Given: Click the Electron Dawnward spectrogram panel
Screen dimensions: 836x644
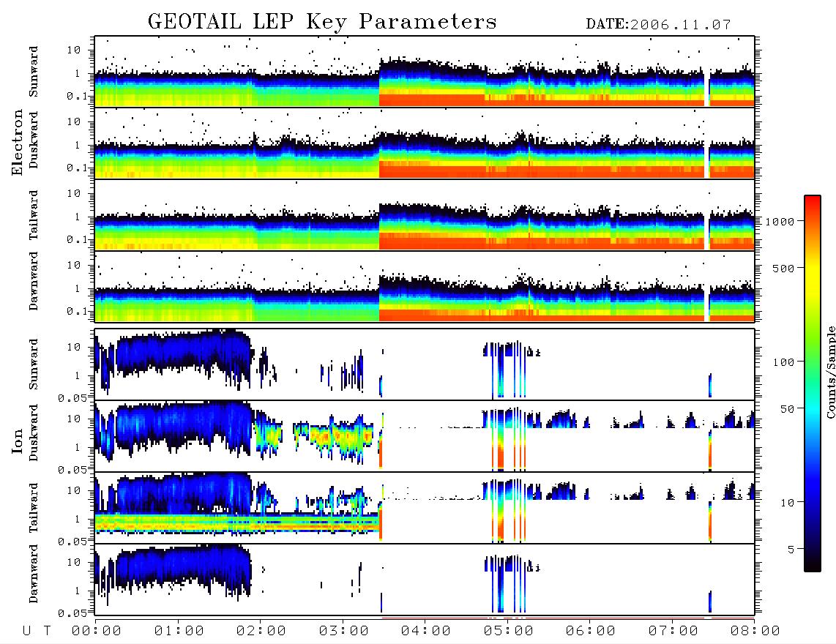Looking at the screenshot, I should [x=425, y=287].
